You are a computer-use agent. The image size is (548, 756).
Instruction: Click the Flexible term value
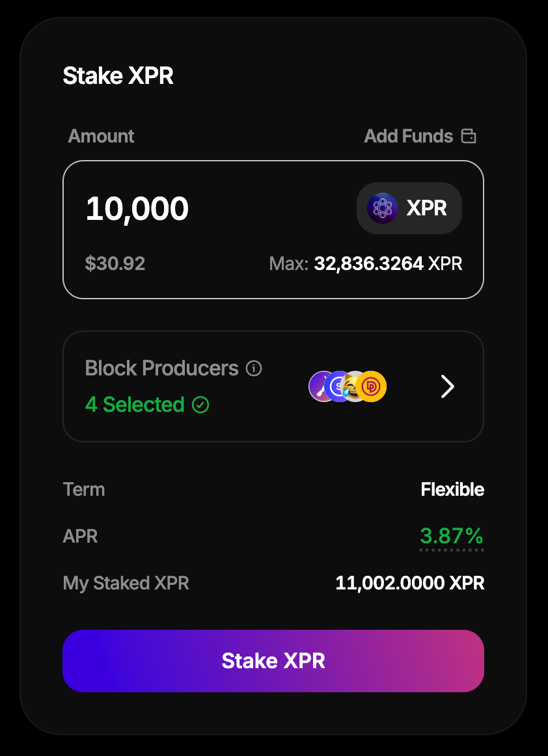(x=452, y=489)
